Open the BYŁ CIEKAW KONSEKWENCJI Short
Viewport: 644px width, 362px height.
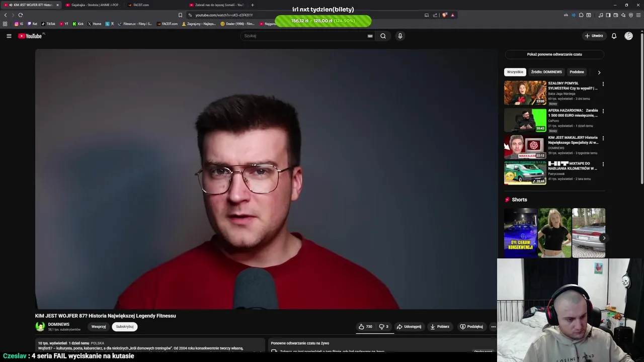(x=520, y=233)
